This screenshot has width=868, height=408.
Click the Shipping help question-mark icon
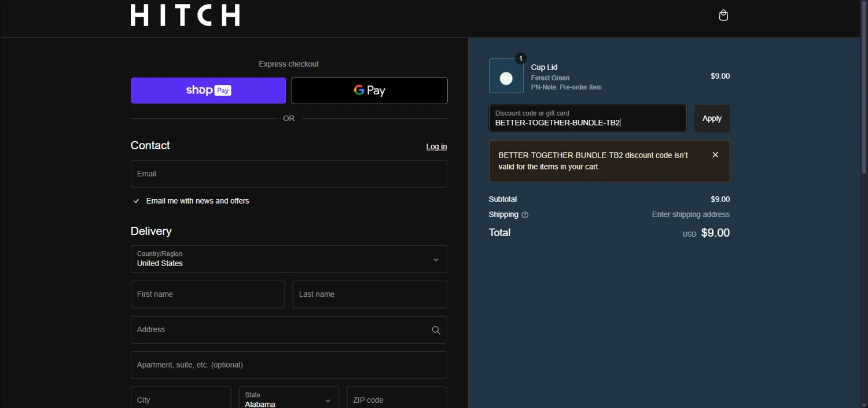(x=525, y=215)
